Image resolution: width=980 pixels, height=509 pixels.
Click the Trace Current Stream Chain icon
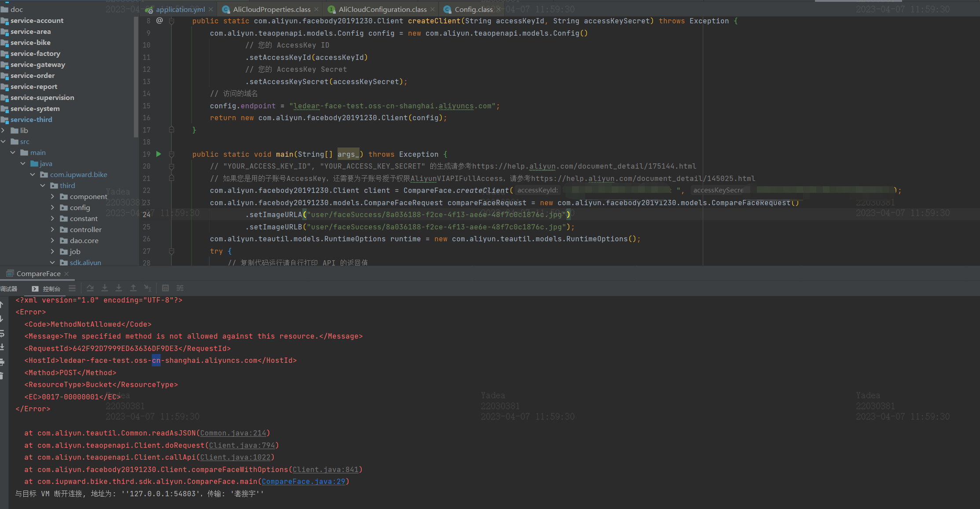180,288
